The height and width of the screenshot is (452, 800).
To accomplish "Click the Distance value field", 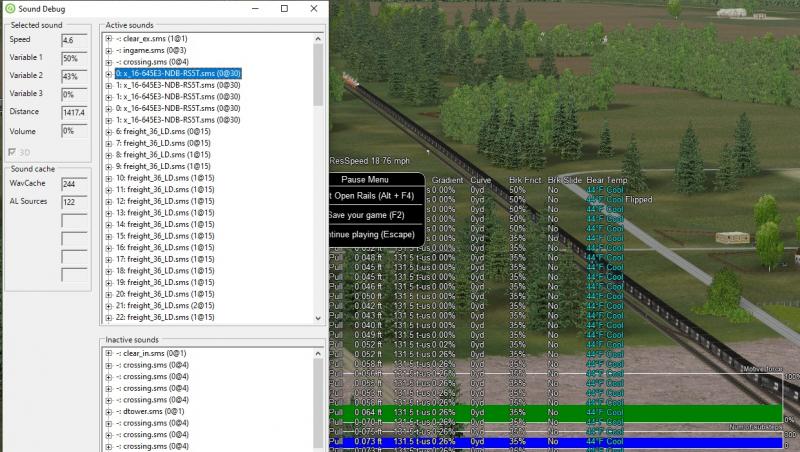I will [x=74, y=112].
